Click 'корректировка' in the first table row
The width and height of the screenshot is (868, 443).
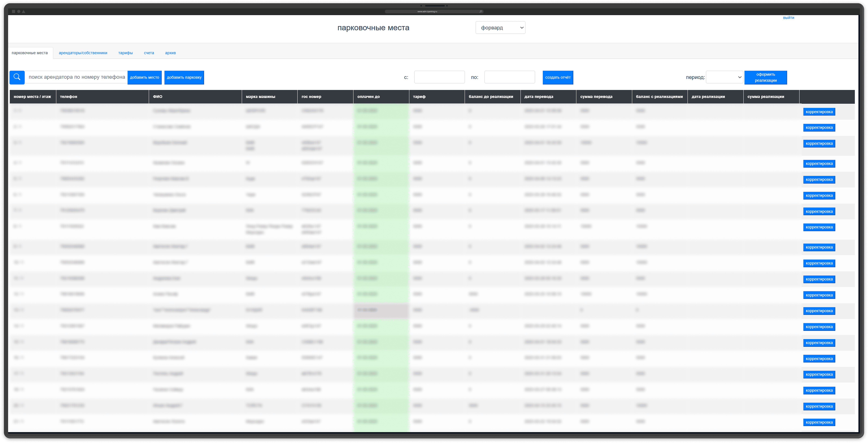pyautogui.click(x=819, y=112)
